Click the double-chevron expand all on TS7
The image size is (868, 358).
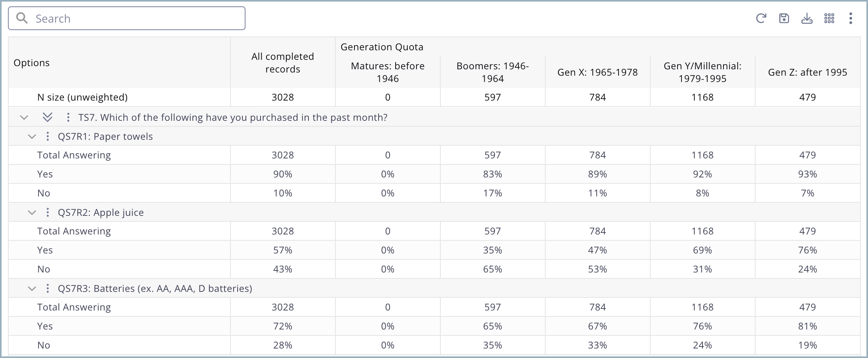click(x=48, y=117)
